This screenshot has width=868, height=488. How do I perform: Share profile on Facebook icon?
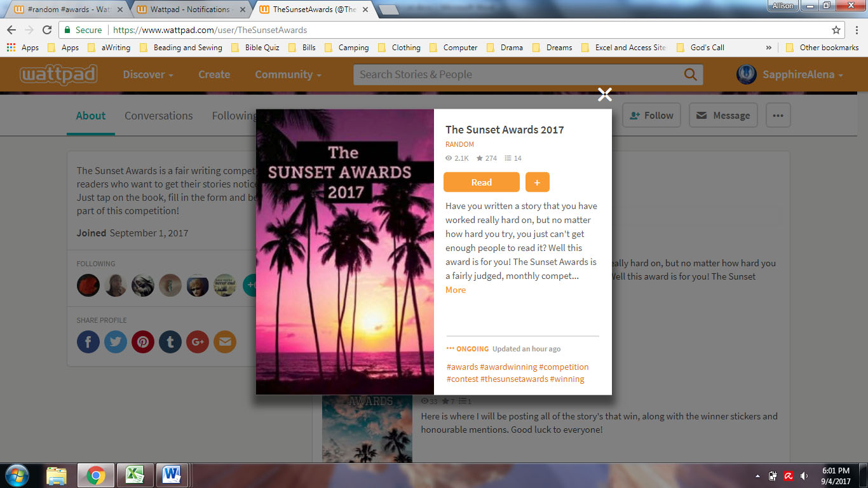point(88,342)
